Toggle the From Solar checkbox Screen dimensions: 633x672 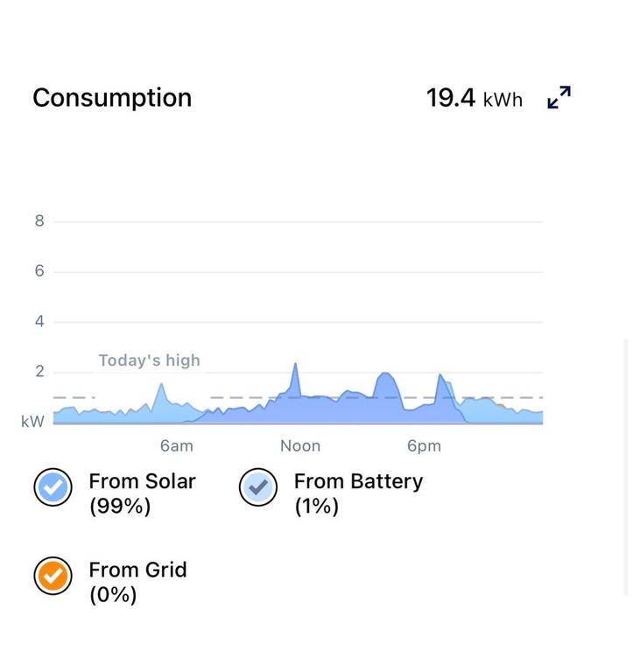click(x=53, y=487)
